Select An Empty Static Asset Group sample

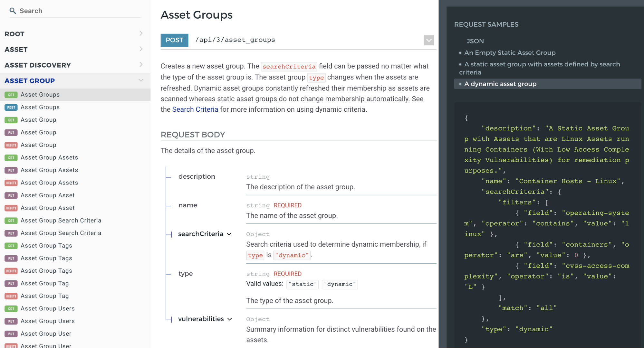(510, 53)
